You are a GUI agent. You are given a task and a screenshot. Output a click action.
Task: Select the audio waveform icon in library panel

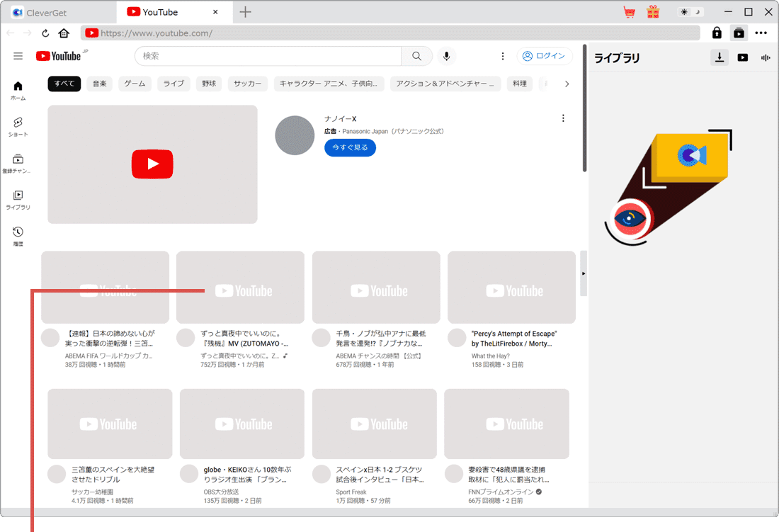pos(766,57)
